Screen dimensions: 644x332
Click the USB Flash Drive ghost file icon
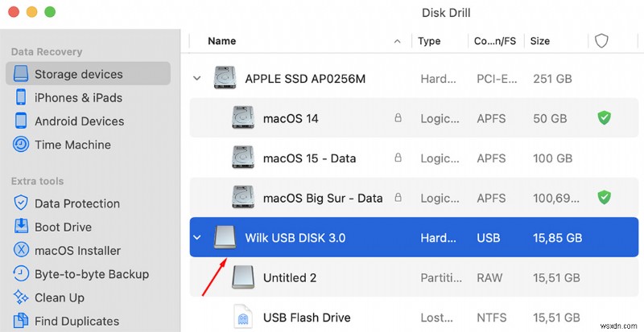pyautogui.click(x=243, y=318)
